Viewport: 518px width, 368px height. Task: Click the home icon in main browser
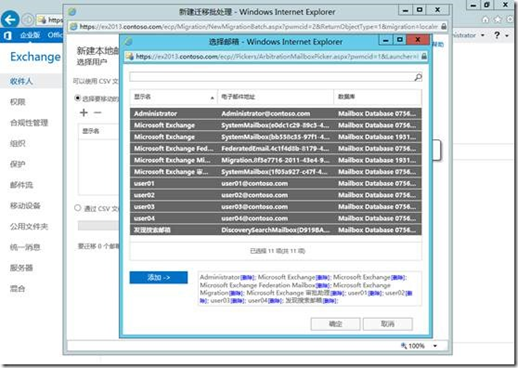point(485,20)
